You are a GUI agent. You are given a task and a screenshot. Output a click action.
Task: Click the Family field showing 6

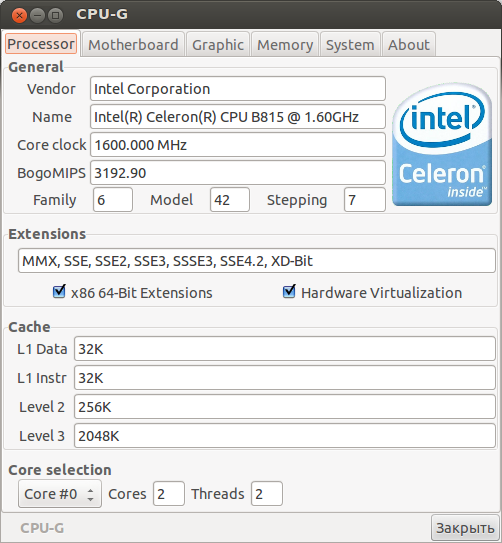pos(113,200)
